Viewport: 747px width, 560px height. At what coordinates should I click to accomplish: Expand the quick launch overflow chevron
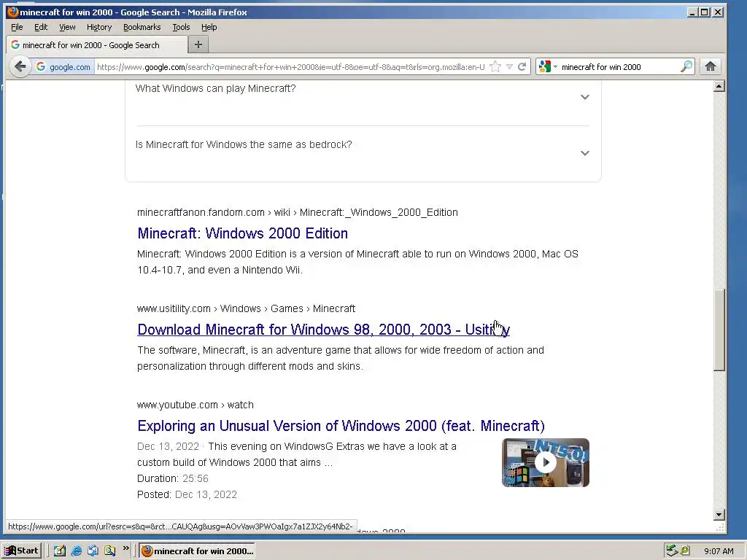[x=125, y=548]
